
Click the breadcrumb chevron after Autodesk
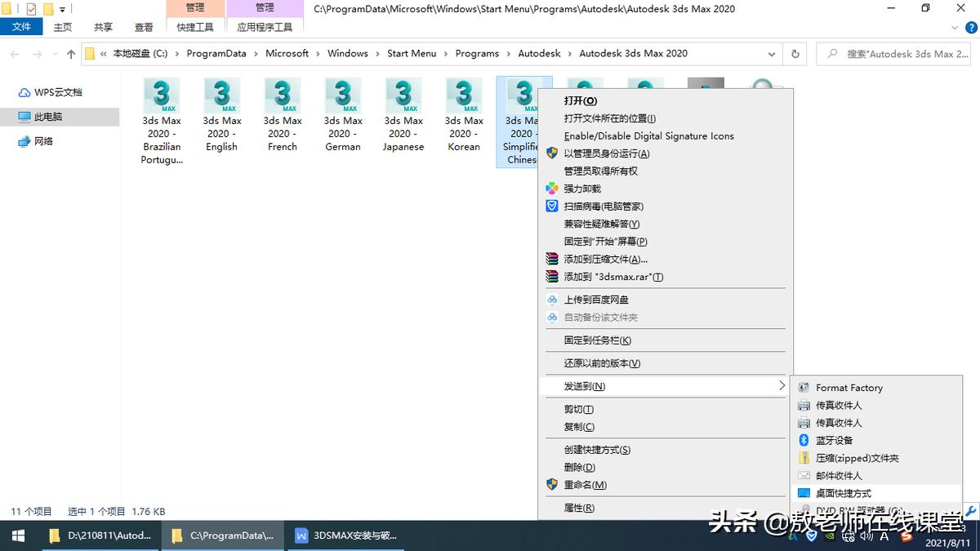click(x=569, y=53)
